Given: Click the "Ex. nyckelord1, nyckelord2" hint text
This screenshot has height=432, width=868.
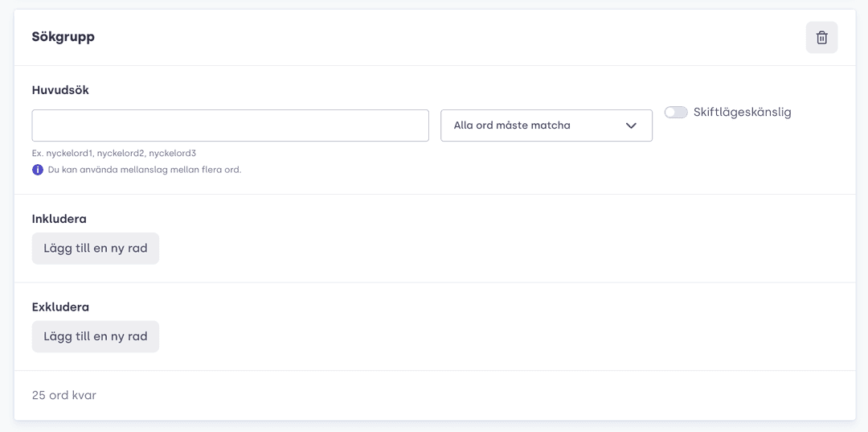Looking at the screenshot, I should 114,153.
